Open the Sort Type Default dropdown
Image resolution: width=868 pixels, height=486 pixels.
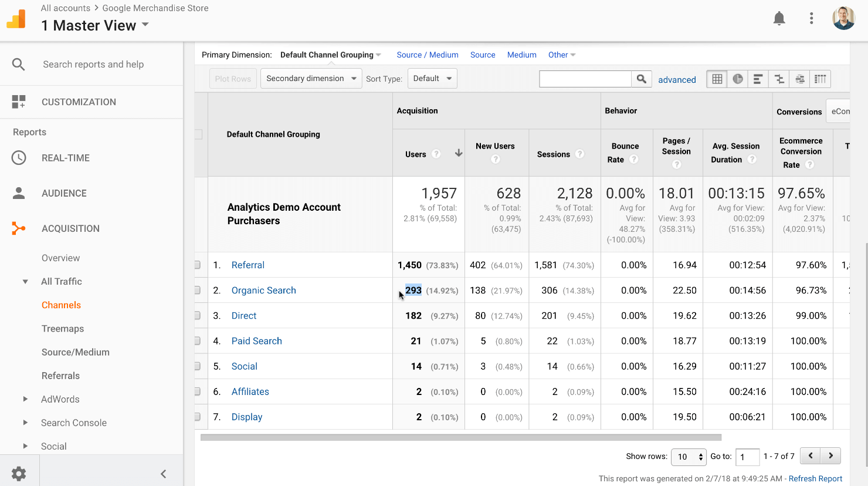click(432, 79)
